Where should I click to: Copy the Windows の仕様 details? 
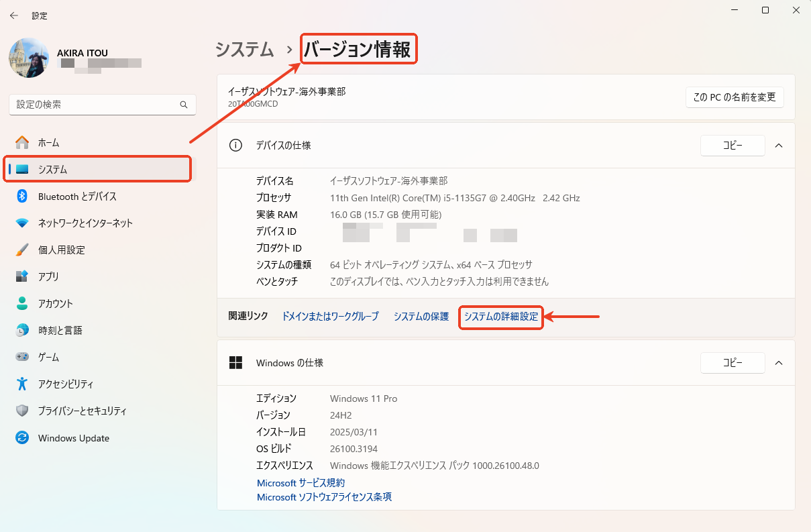tap(733, 363)
